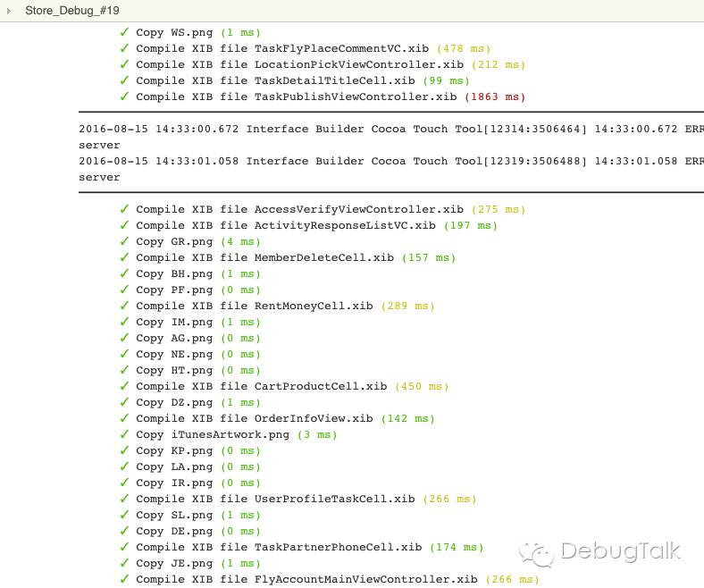
Task: Select the ActivityResponseListVC.xib compile line
Action: point(308,225)
